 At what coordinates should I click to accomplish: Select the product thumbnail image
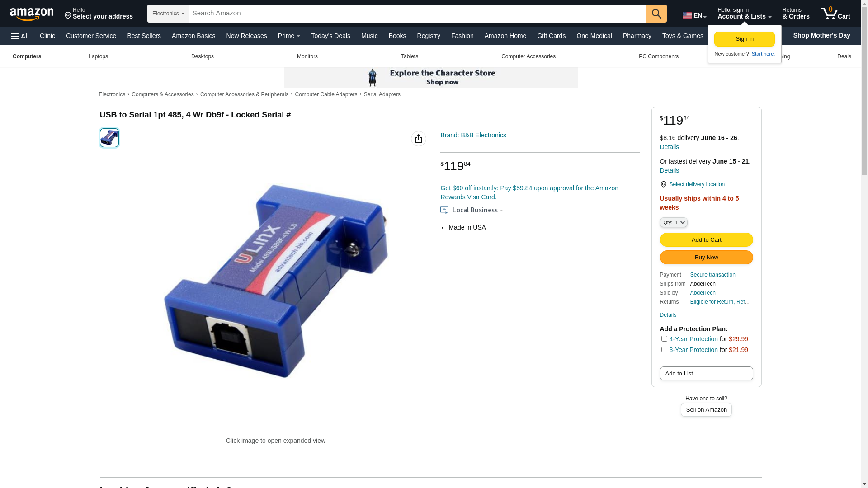[109, 138]
